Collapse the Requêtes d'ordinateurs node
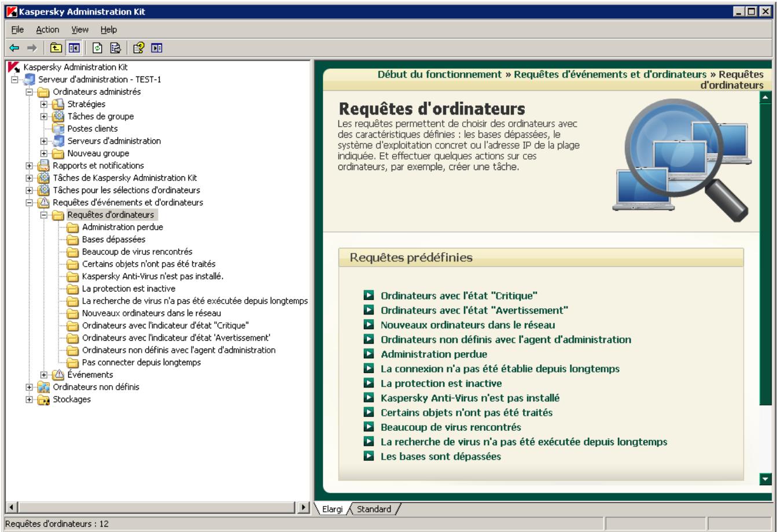Screen dimensions: 777x532 pos(45,215)
